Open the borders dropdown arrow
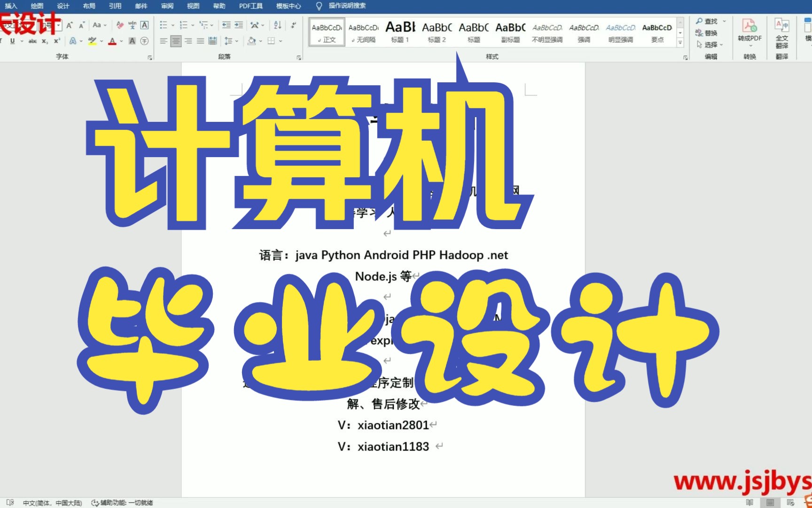The width and height of the screenshot is (812, 508). pyautogui.click(x=281, y=41)
